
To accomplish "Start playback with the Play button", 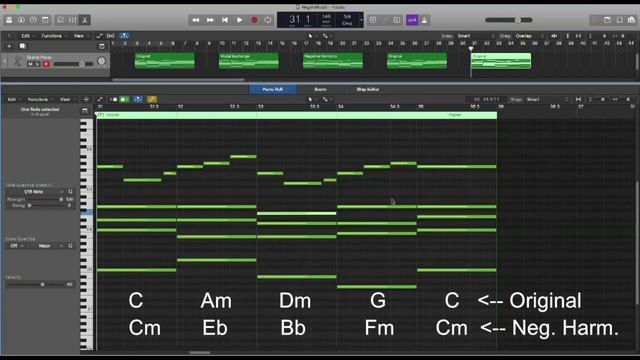I will point(240,20).
